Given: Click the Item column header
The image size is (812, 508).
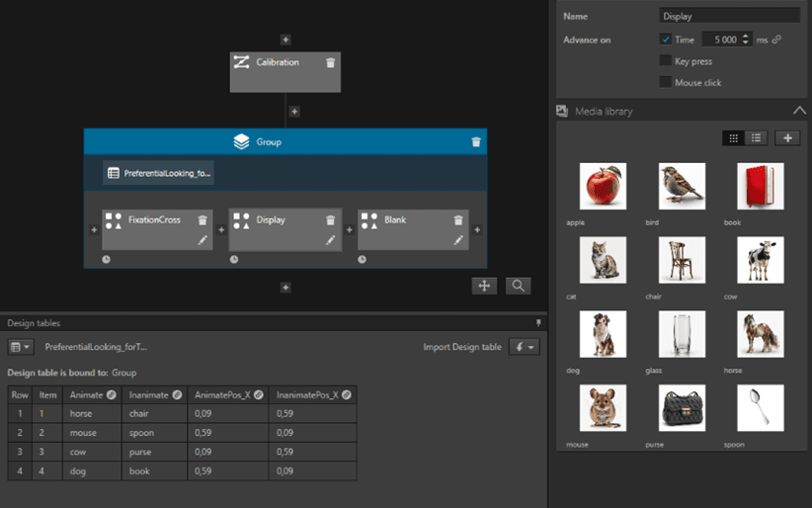Looking at the screenshot, I should (x=47, y=395).
